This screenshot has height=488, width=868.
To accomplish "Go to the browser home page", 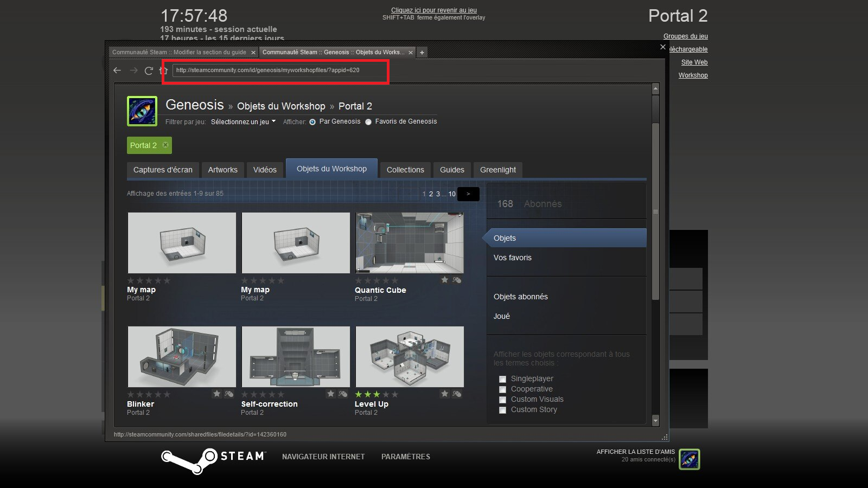I will click(163, 70).
